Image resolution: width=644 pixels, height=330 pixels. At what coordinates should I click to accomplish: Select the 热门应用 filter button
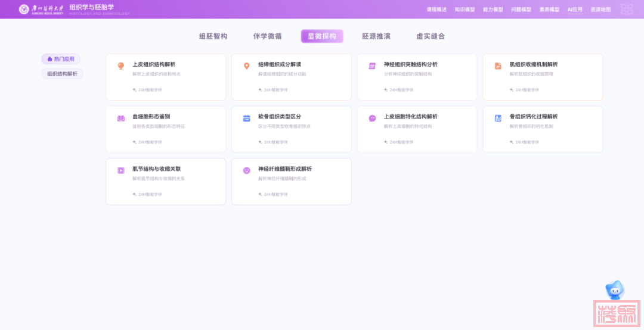(x=61, y=59)
